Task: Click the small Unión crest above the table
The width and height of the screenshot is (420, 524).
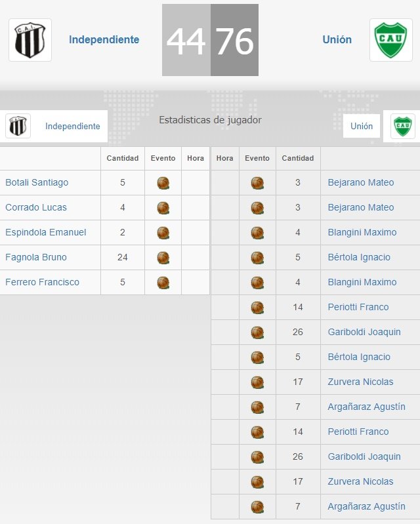Action: point(402,126)
